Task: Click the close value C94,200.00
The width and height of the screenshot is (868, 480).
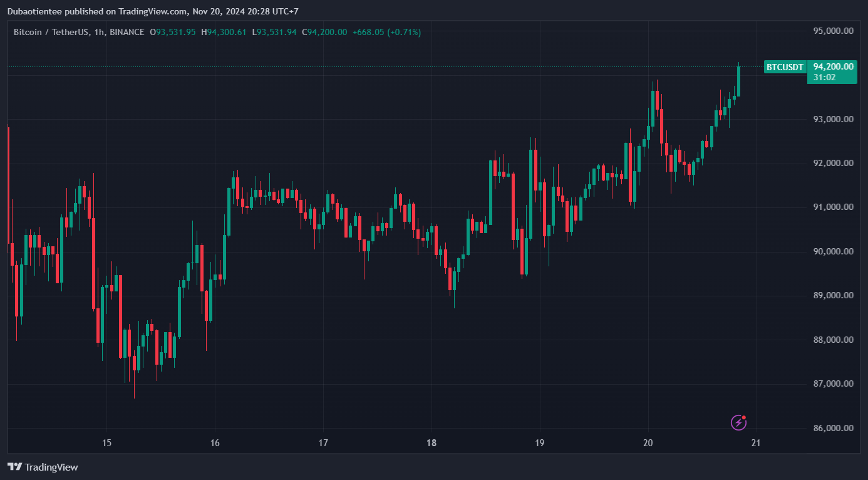Action: click(x=324, y=32)
